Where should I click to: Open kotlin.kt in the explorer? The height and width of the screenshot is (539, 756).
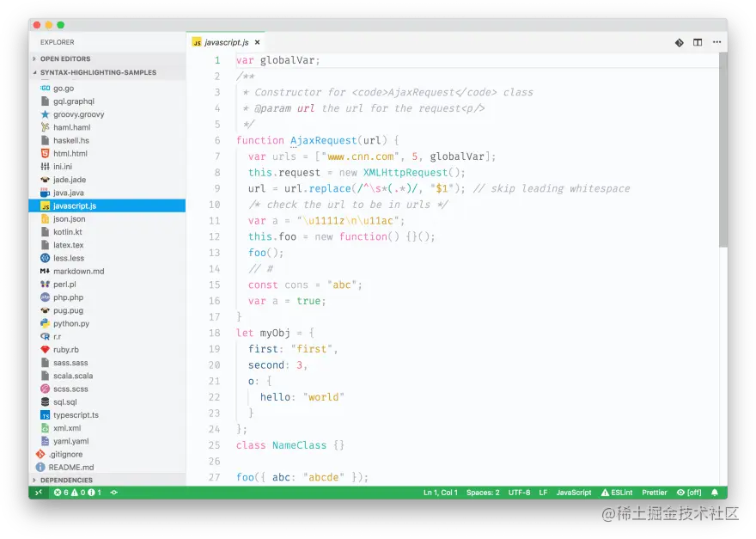(107, 232)
